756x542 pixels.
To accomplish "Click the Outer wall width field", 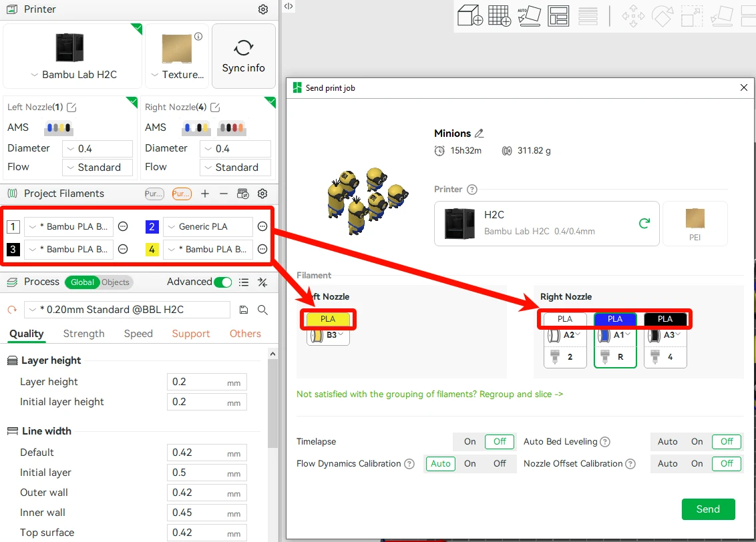I will [x=207, y=493].
